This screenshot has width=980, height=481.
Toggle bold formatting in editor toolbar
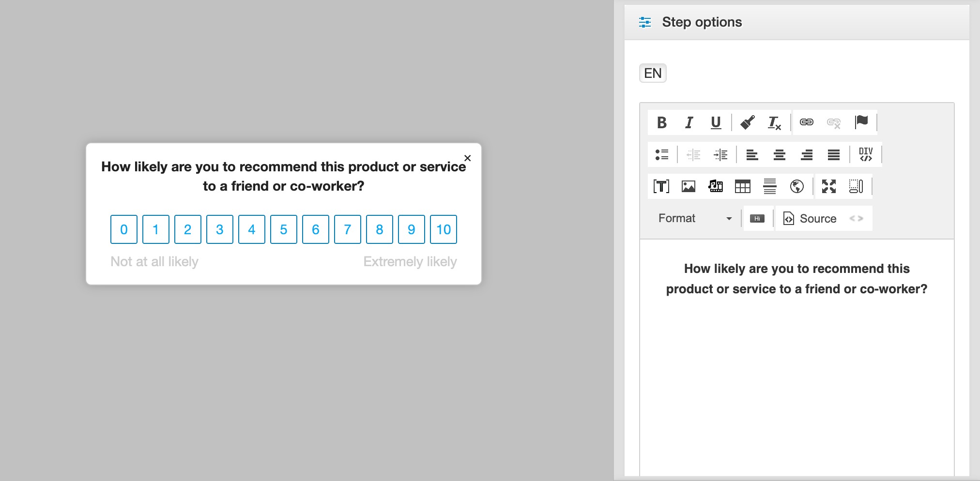[661, 122]
